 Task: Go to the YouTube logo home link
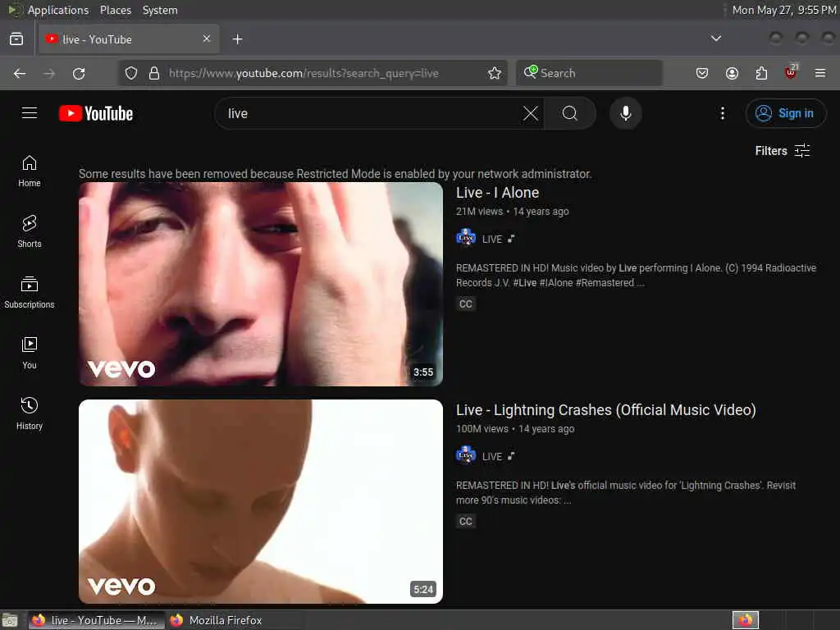pos(96,113)
